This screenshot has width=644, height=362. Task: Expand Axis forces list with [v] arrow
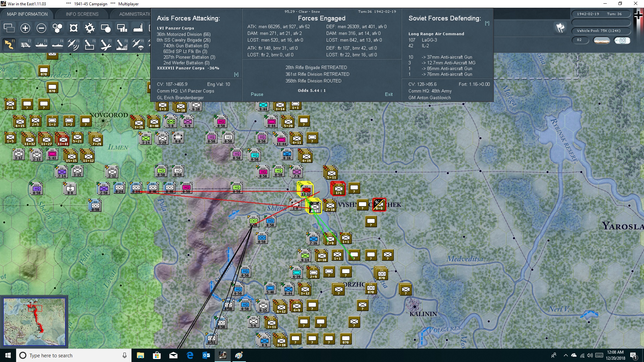tap(236, 74)
